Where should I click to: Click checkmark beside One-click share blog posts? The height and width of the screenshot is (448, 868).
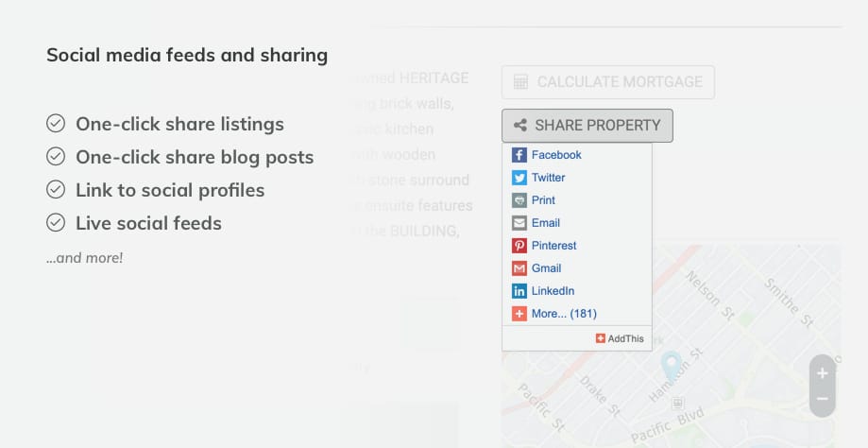56,157
